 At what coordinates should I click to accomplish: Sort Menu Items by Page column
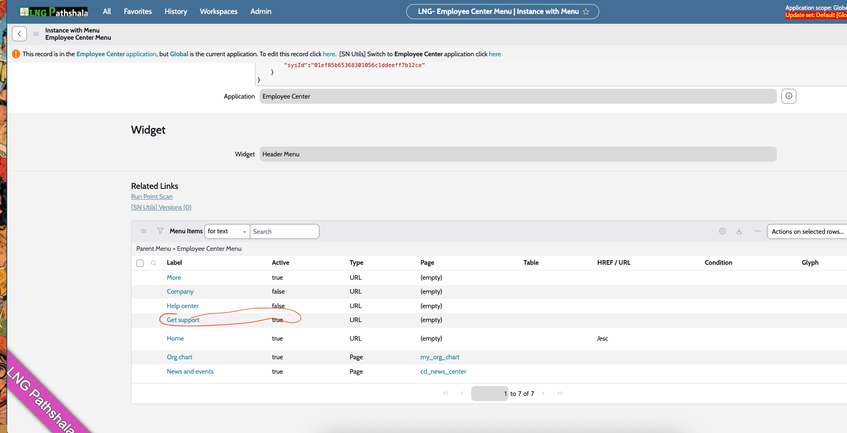[427, 263]
